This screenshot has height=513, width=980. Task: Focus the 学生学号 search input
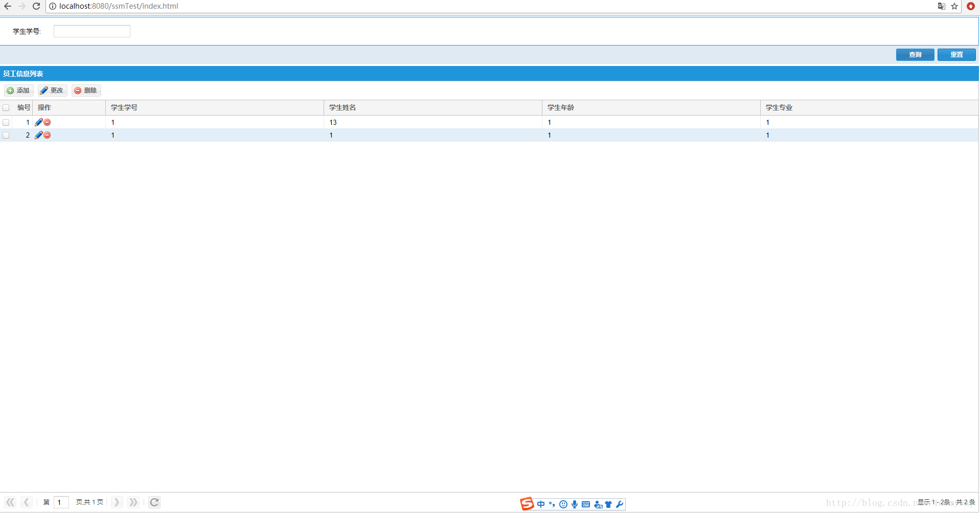click(92, 31)
